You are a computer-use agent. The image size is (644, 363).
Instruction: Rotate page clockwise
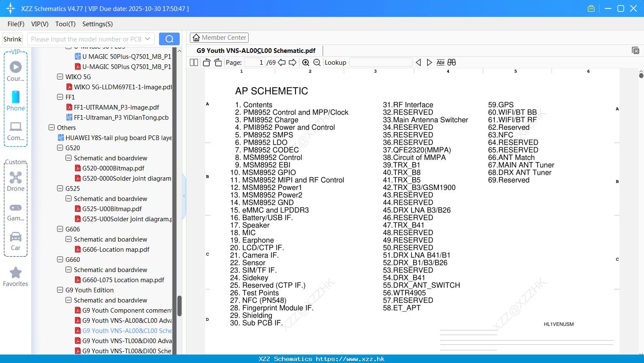[x=218, y=63]
